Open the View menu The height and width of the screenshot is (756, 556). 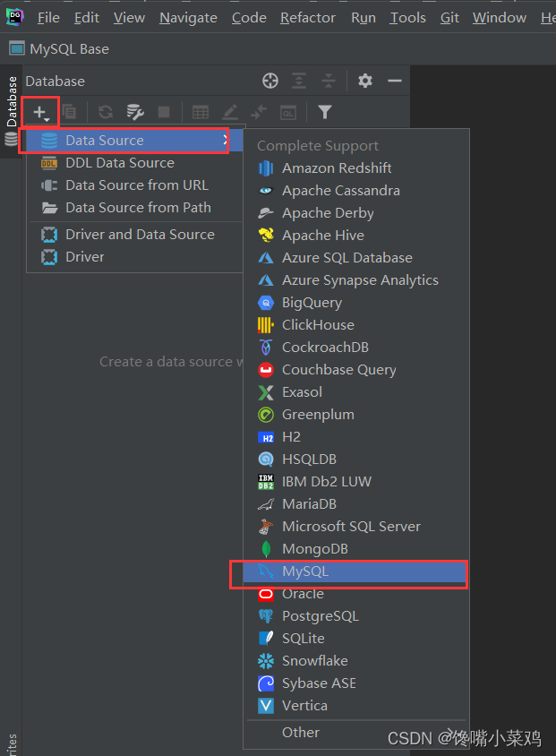[129, 18]
